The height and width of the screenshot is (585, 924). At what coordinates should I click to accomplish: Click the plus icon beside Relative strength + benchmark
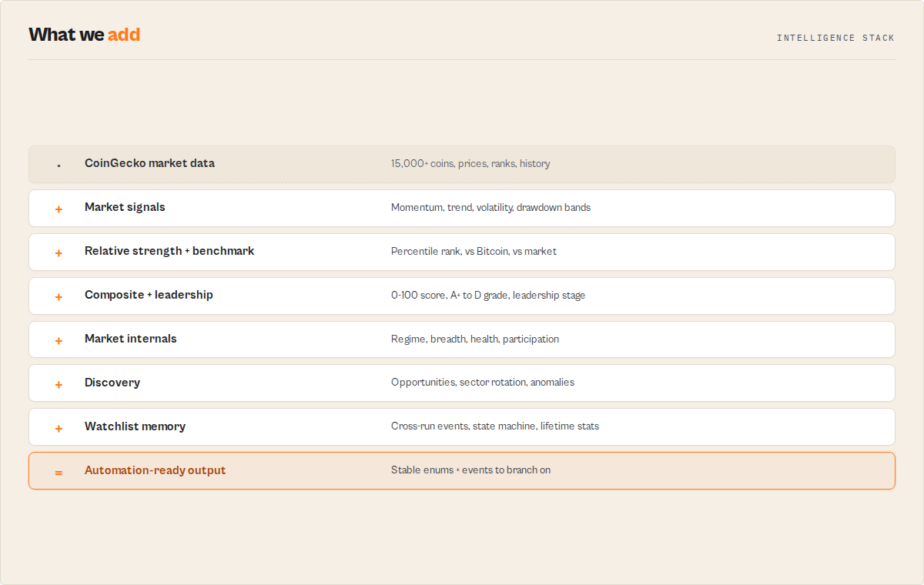pyautogui.click(x=59, y=252)
